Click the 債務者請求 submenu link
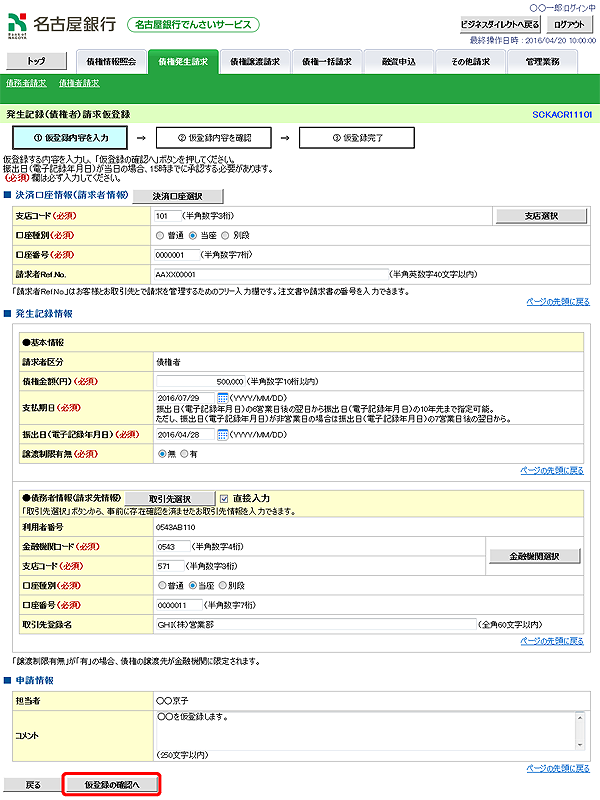 click(26, 83)
